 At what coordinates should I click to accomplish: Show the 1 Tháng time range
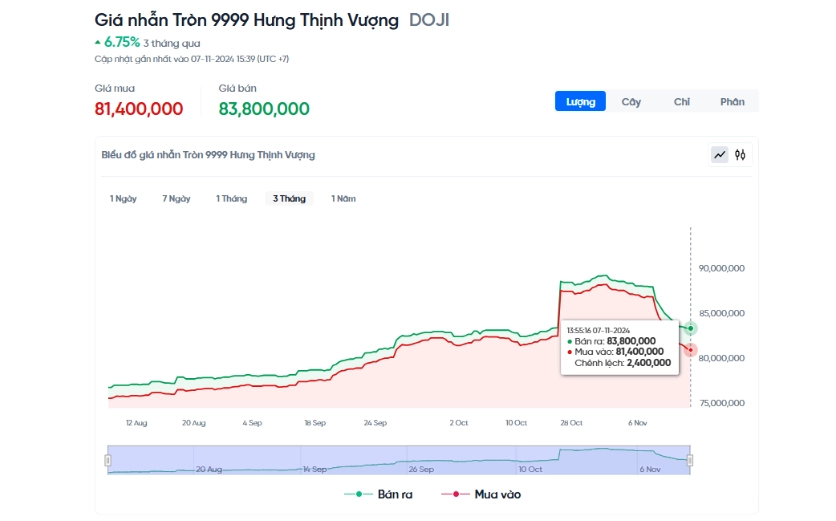tap(231, 198)
